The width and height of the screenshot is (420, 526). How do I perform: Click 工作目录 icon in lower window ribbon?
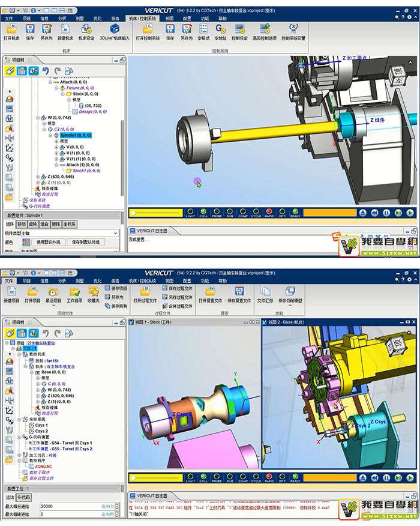tap(74, 291)
